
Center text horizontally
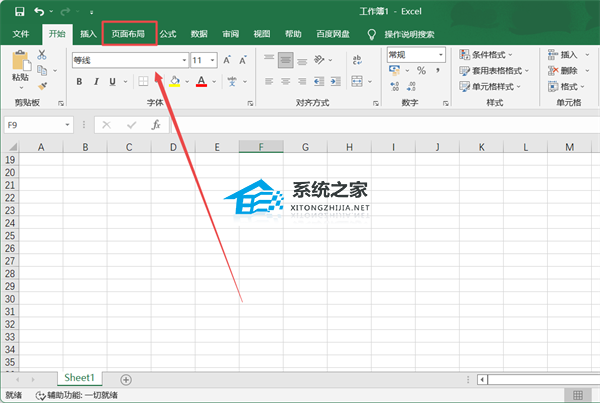pyautogui.click(x=285, y=81)
